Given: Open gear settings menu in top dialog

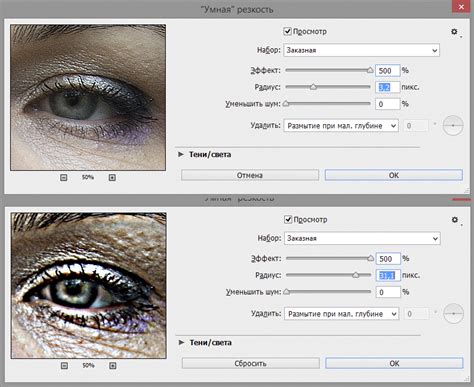Looking at the screenshot, I should [x=454, y=32].
